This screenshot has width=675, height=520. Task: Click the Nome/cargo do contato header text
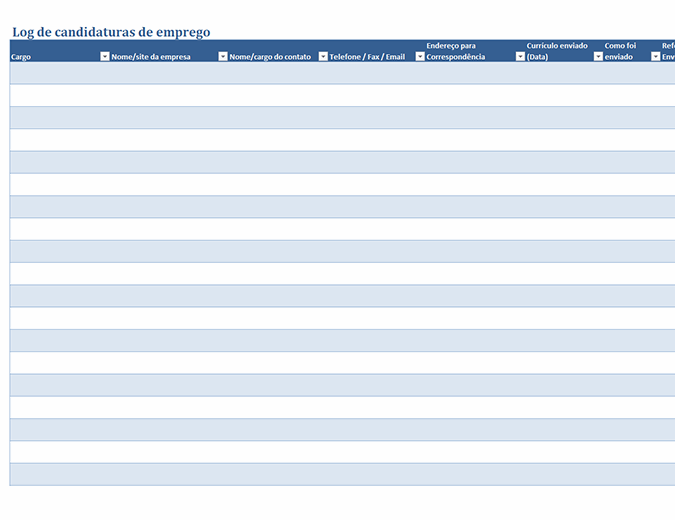pyautogui.click(x=270, y=57)
